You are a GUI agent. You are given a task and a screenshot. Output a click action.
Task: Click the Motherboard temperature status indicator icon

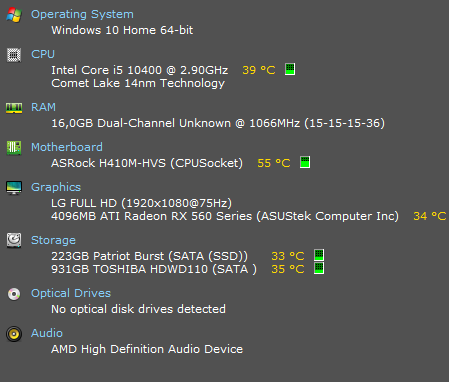305,162
